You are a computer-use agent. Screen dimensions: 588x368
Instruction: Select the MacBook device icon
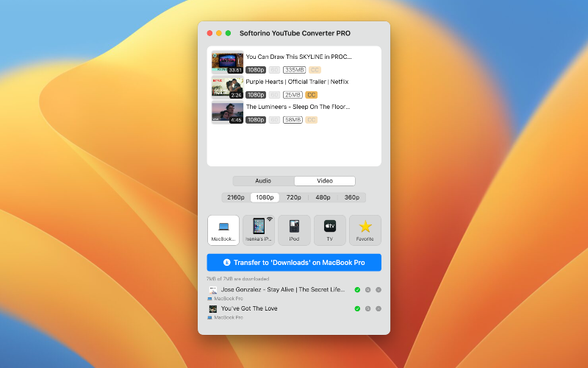pyautogui.click(x=223, y=230)
